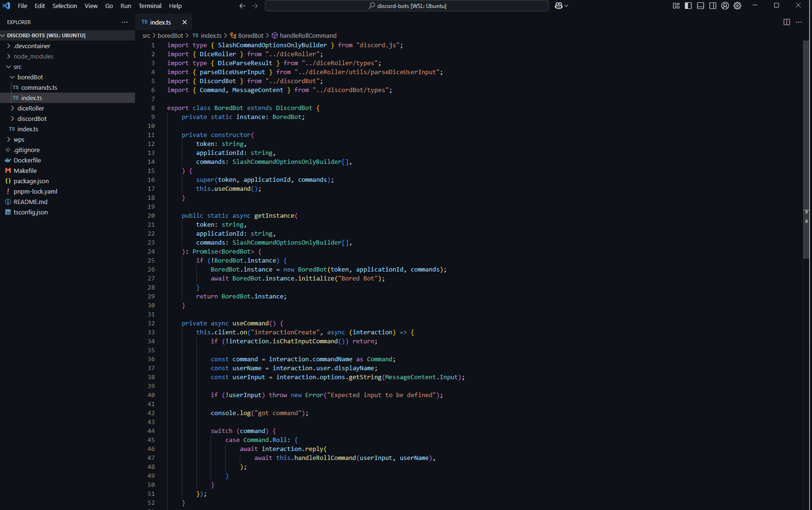The width and height of the screenshot is (812, 510).
Task: Open the Run menu
Action: pyautogui.click(x=126, y=6)
